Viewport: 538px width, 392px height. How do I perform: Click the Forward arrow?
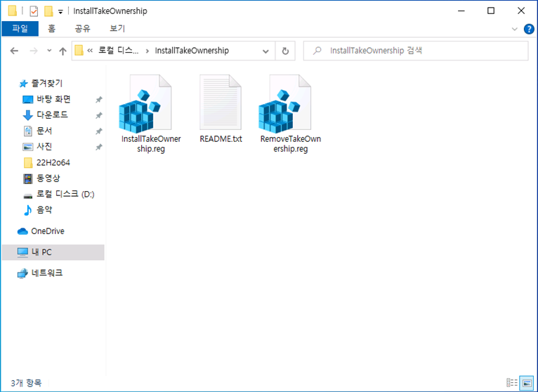pyautogui.click(x=34, y=51)
